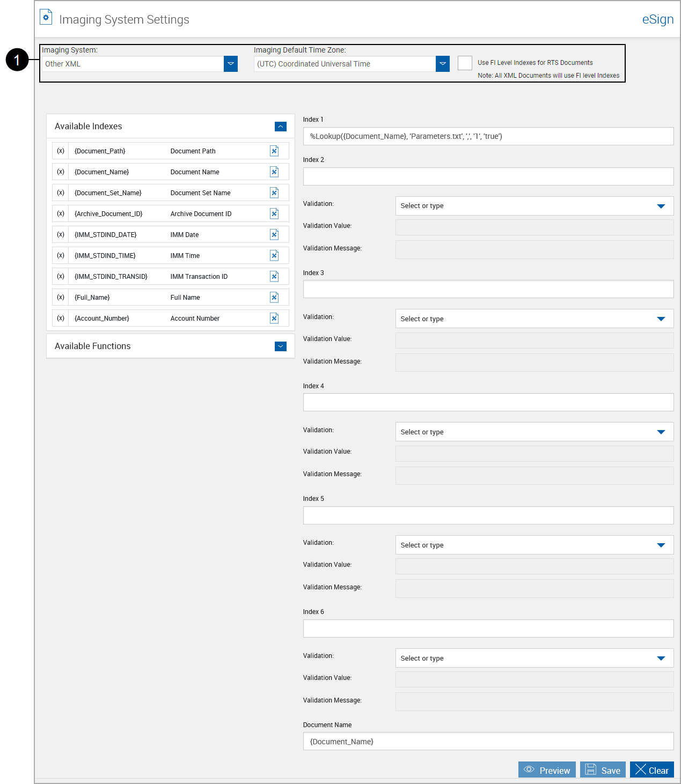Click the Preview eye icon
Screen dimensions: 681x784
click(530, 769)
